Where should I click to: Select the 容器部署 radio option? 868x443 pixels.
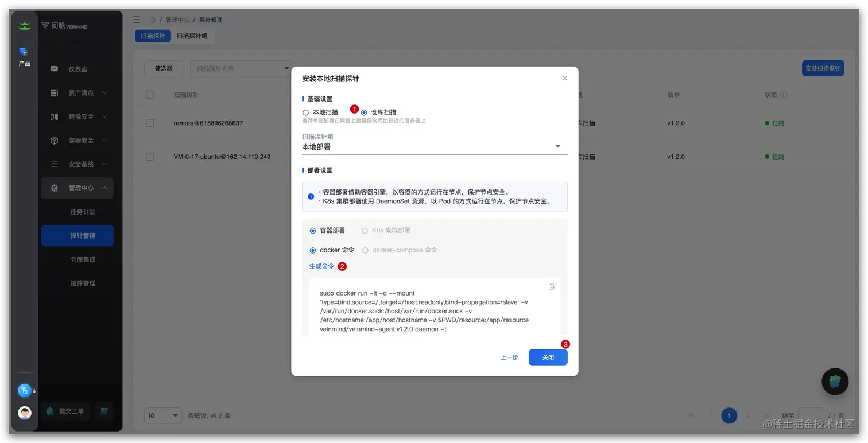tap(313, 231)
